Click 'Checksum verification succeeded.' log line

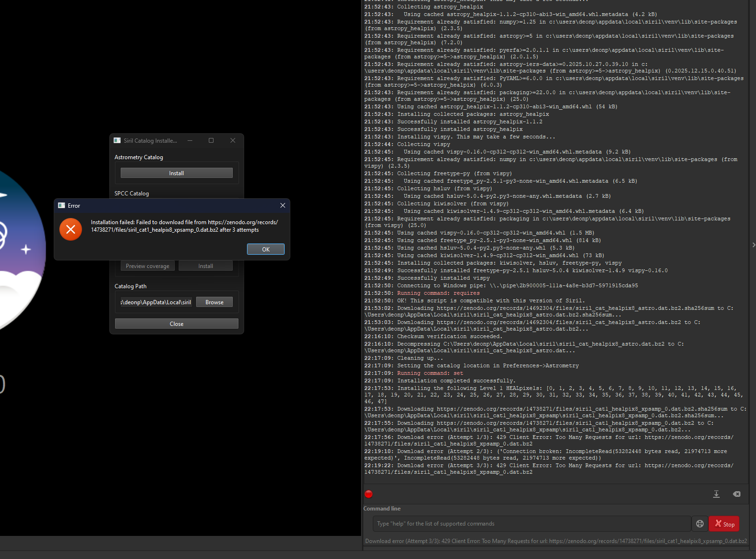433,336
